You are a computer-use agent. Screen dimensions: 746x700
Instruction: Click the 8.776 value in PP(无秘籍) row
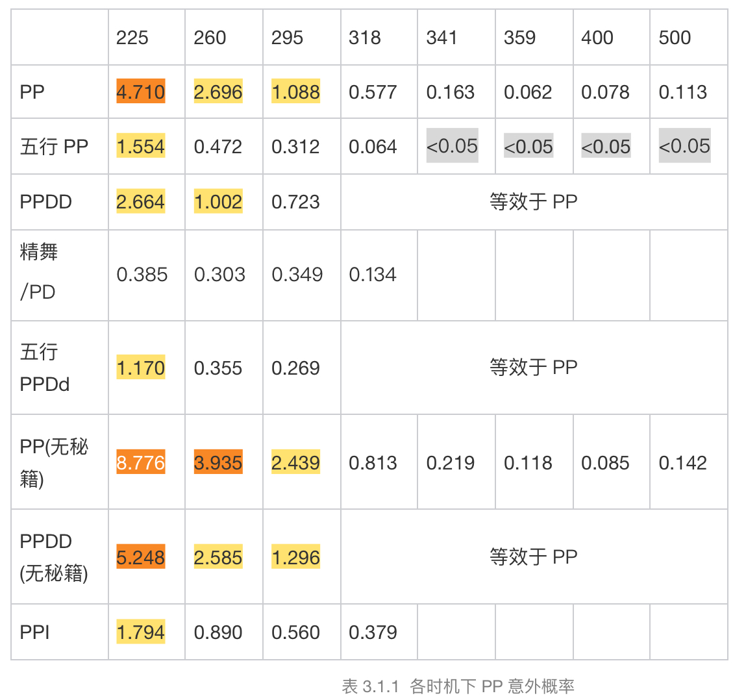click(x=140, y=463)
